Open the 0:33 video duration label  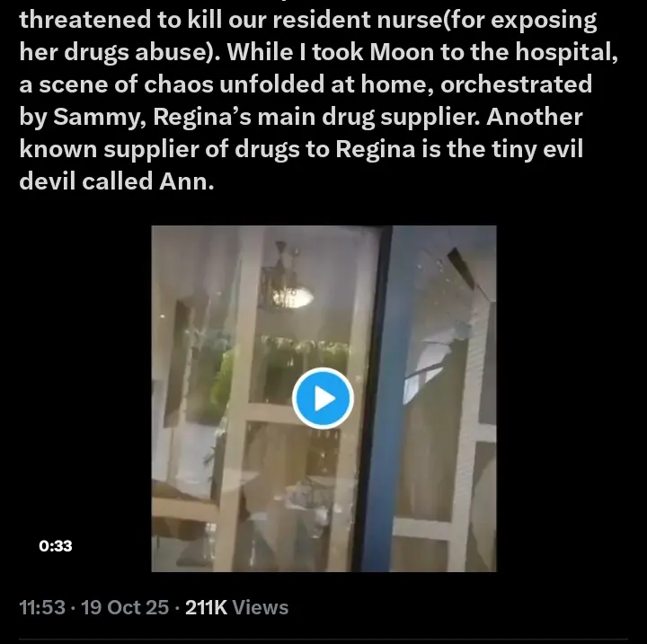[x=56, y=546]
